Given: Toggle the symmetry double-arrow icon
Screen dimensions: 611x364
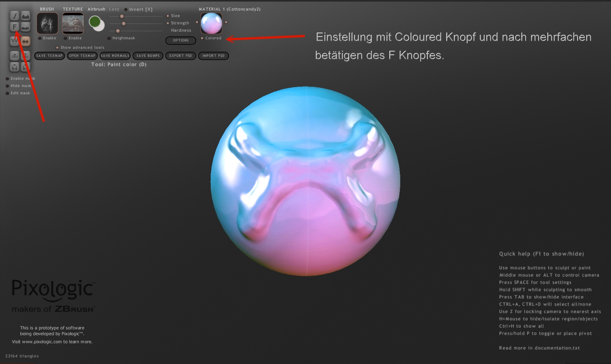Looking at the screenshot, I should click(25, 41).
